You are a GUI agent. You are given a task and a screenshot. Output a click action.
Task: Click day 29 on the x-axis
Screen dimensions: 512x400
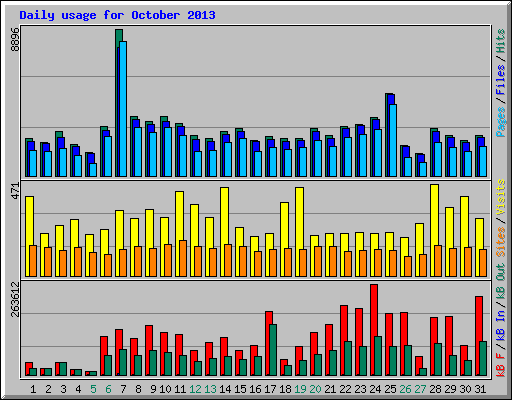[450, 389]
